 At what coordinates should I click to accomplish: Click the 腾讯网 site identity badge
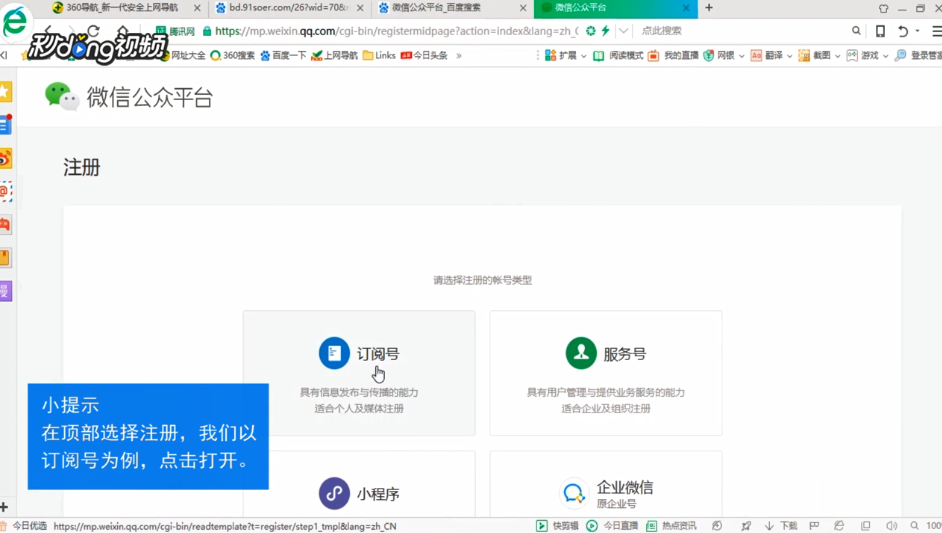tap(175, 31)
